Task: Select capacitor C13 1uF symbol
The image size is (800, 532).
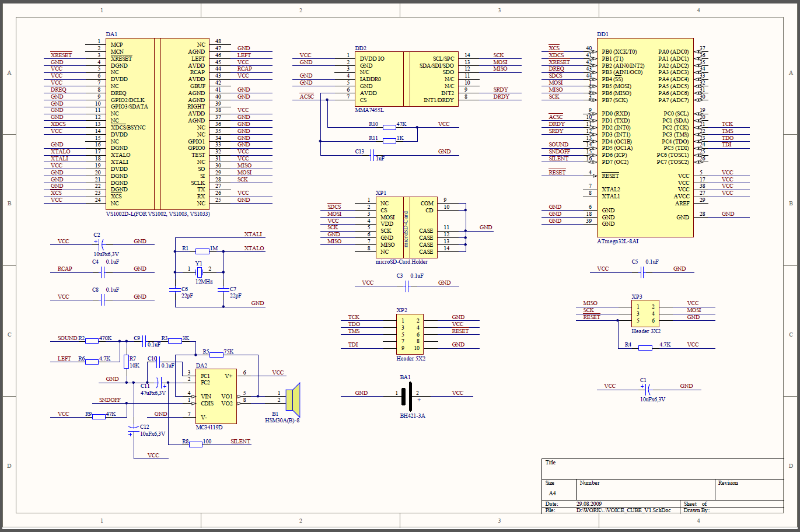Action: click(373, 155)
